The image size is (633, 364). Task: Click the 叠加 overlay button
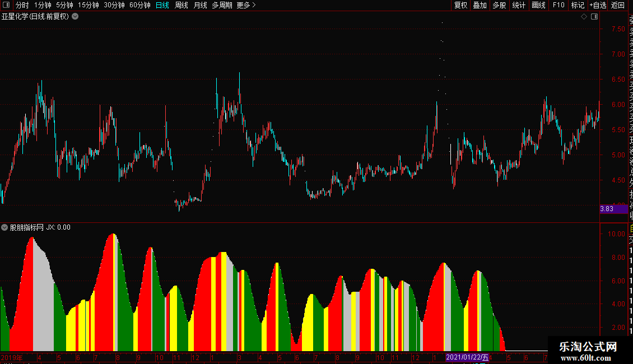[480, 5]
